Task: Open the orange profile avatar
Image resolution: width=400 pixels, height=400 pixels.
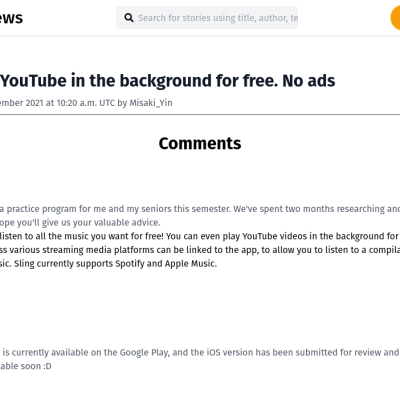Action: [395, 18]
